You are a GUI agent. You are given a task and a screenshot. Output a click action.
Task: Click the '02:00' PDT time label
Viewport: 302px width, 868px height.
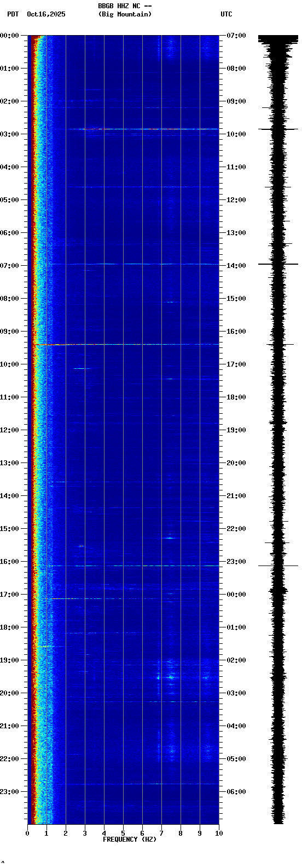10,101
